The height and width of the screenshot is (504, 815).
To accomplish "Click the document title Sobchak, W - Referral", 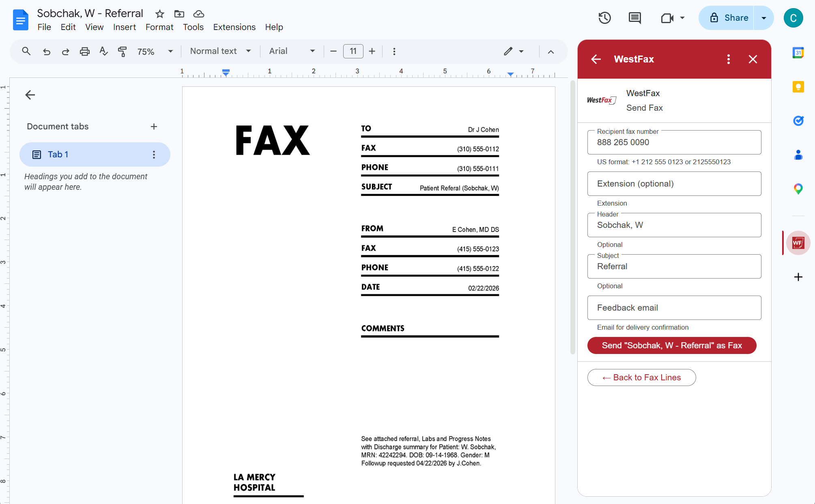I will coord(90,13).
